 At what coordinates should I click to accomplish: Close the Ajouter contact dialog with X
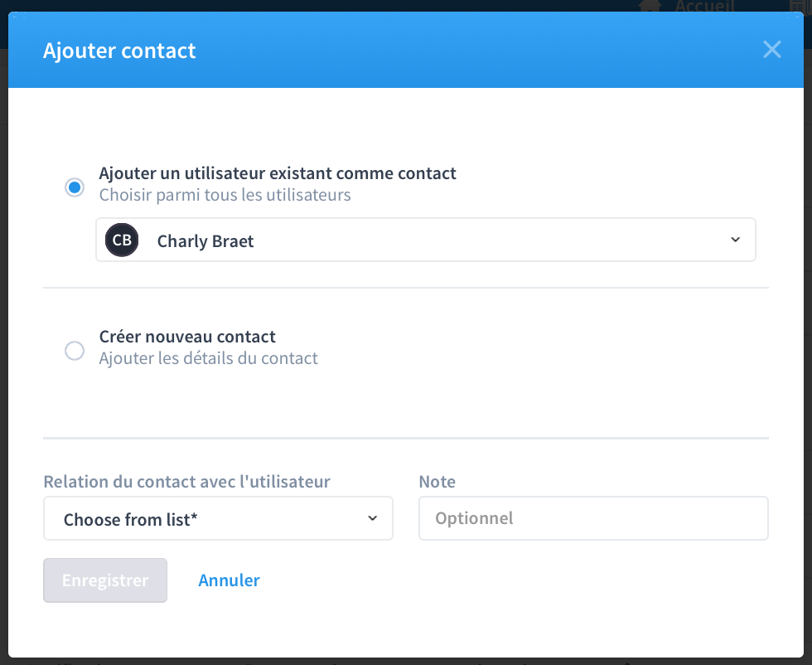click(771, 50)
